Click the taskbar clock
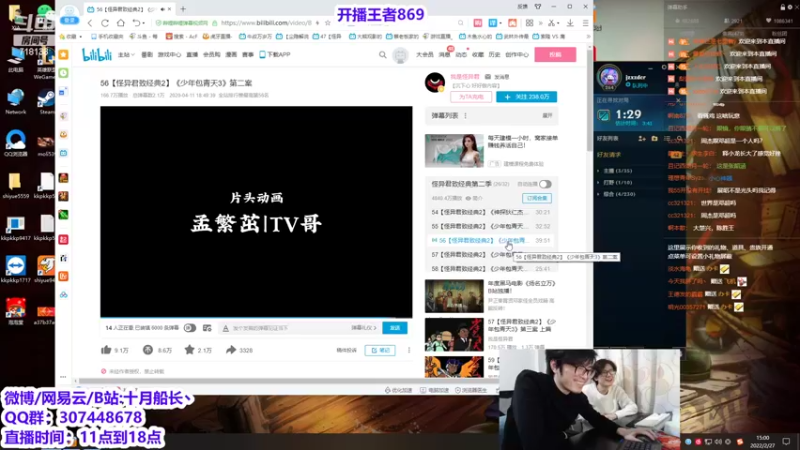 pos(763,441)
